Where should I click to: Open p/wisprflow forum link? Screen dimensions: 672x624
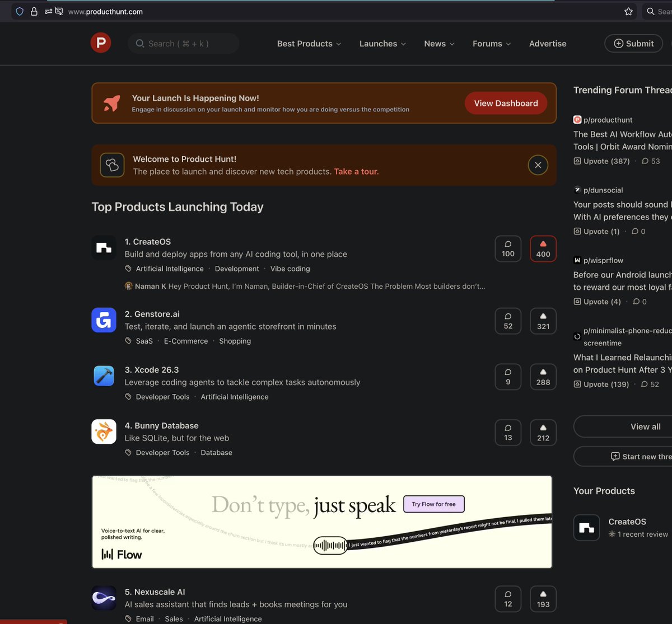603,260
